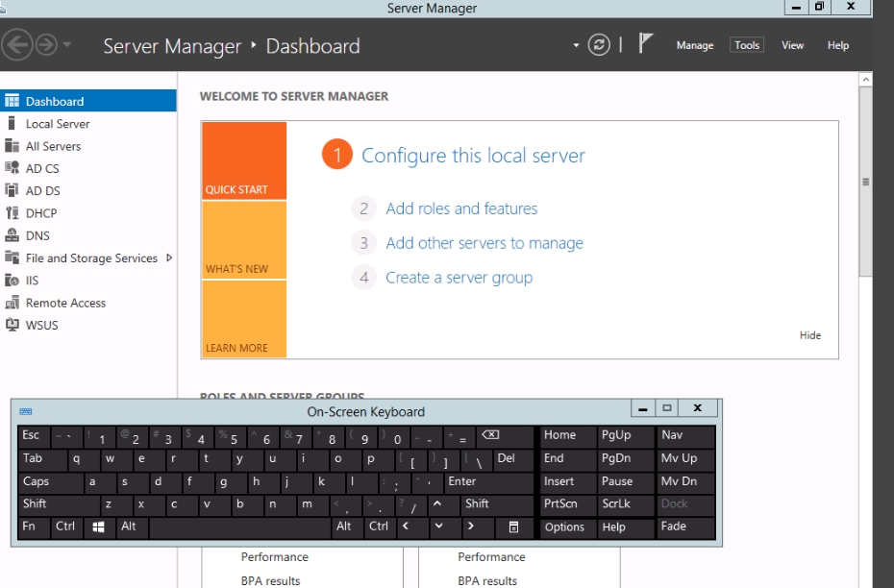Toggle the ScrLk key
The height and width of the screenshot is (588, 894).
[626, 504]
